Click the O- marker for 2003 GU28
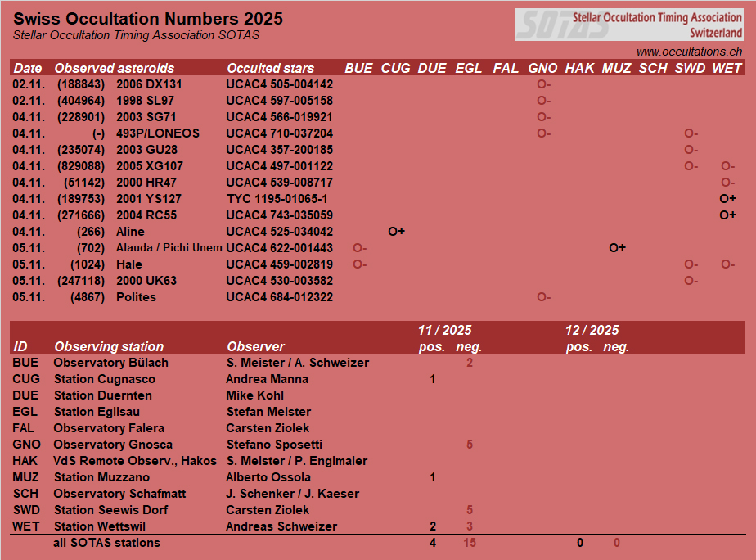Image resolution: width=756 pixels, height=560 pixels. tap(691, 150)
